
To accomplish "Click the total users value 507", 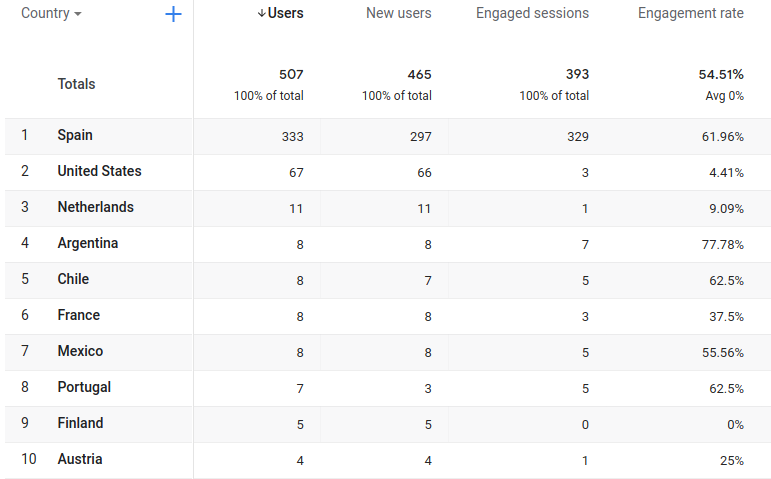I will coord(291,75).
